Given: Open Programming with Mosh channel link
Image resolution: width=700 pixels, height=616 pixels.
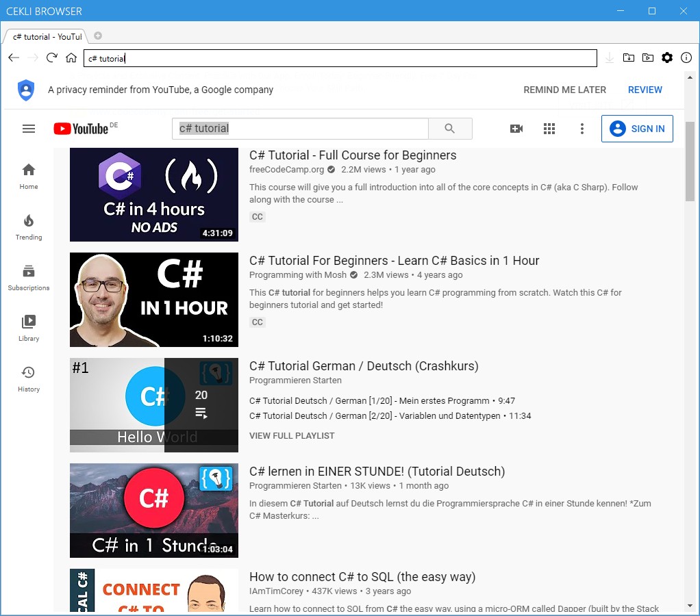Looking at the screenshot, I should [298, 274].
